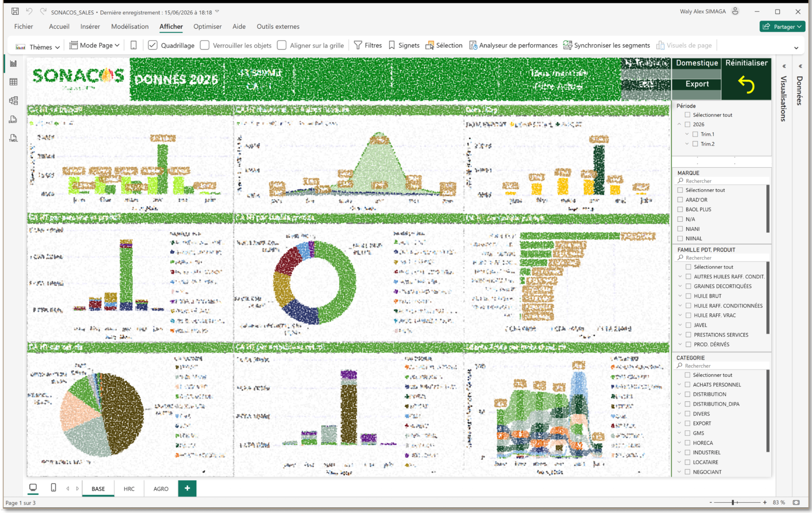
Task: Expand the Données pane chevron
Action: coord(800,66)
